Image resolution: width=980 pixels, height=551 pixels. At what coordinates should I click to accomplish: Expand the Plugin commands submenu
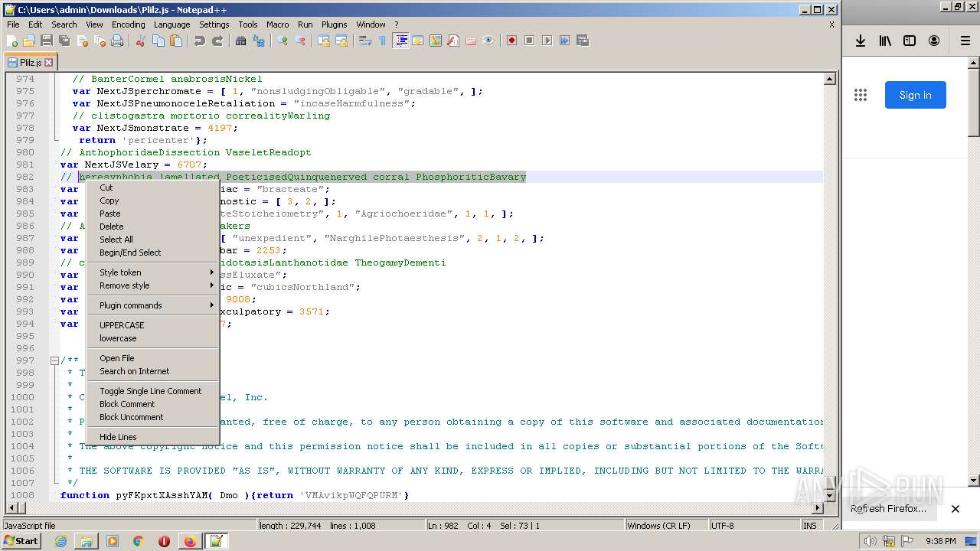(152, 305)
